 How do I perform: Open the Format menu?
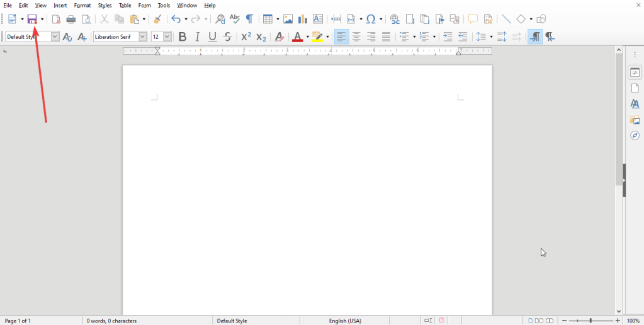tap(82, 6)
